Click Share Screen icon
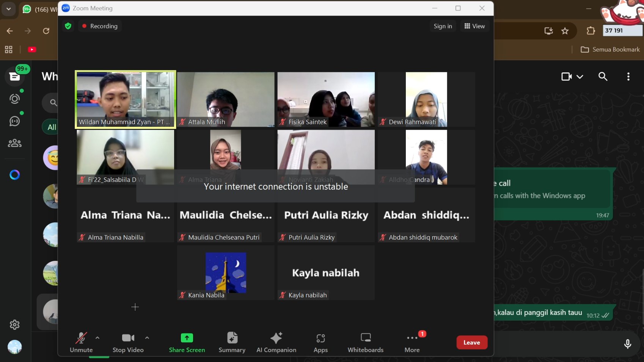The image size is (644, 362). click(x=187, y=338)
